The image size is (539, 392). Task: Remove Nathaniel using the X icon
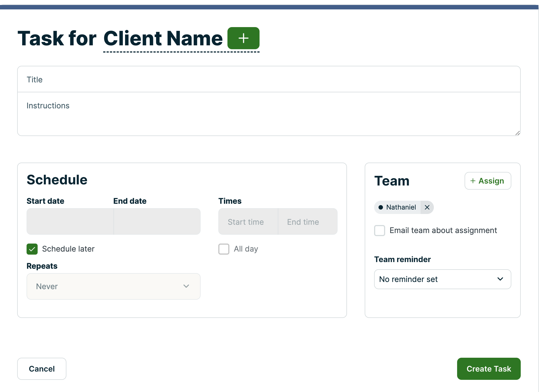(427, 207)
